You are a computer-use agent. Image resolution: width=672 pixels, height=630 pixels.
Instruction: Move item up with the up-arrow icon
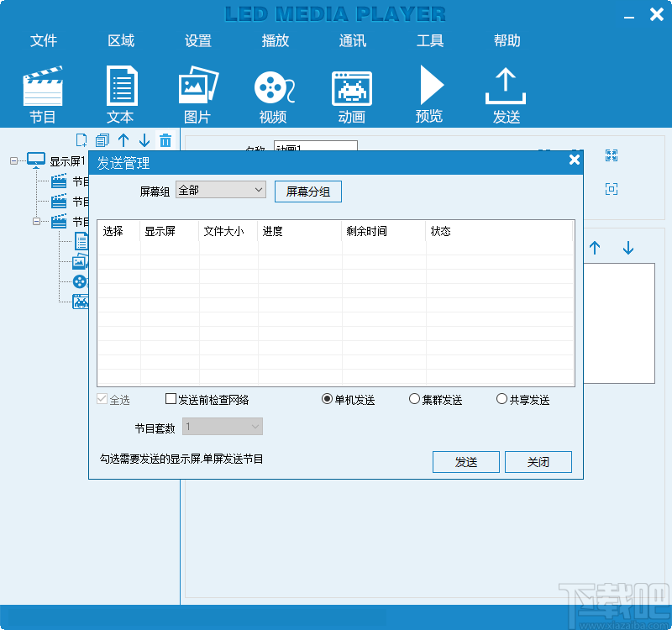123,140
